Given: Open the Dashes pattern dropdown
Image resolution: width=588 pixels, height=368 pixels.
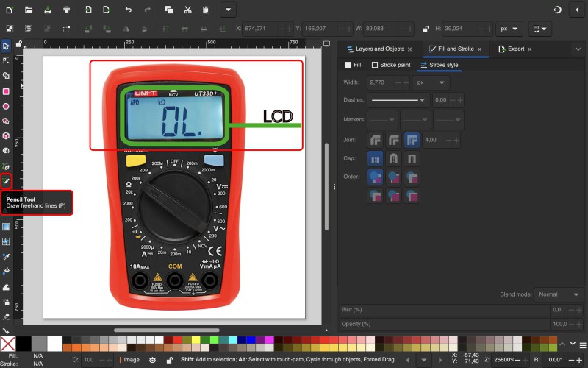Looking at the screenshot, I should tap(398, 100).
